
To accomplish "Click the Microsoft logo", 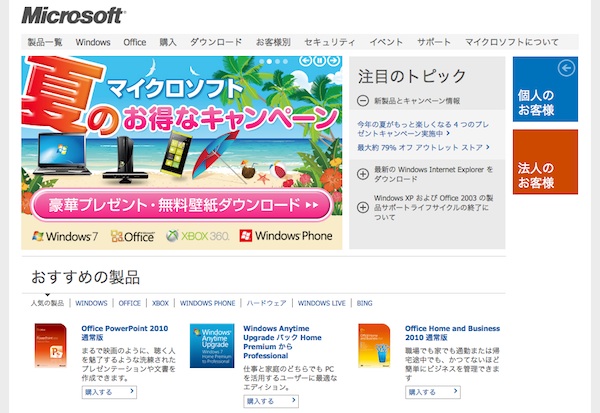I will point(73,16).
